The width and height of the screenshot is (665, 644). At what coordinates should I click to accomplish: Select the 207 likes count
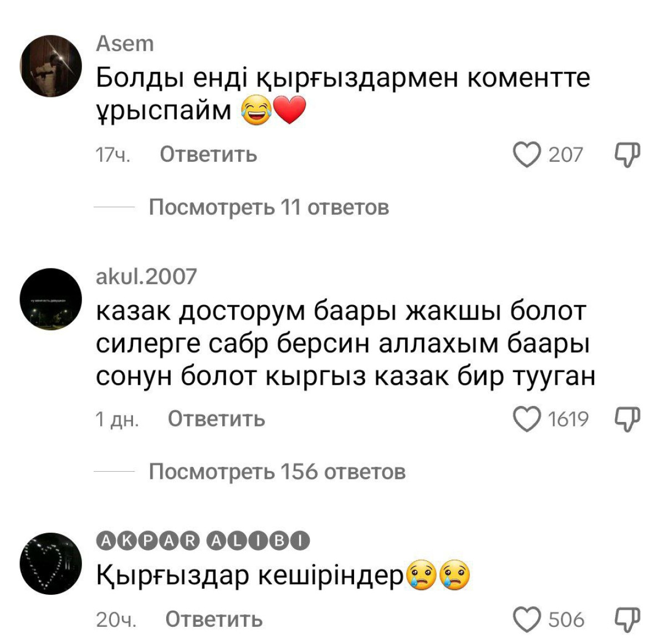[566, 154]
